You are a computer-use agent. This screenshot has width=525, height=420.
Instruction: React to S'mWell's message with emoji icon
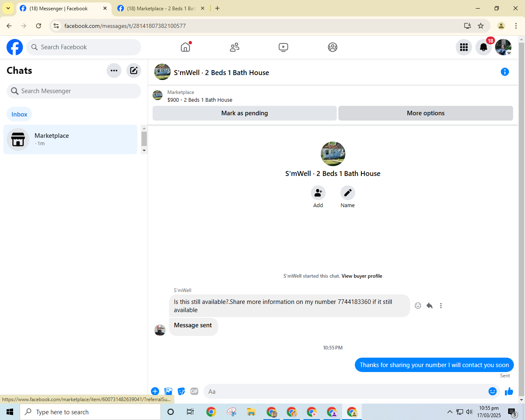pos(418,306)
